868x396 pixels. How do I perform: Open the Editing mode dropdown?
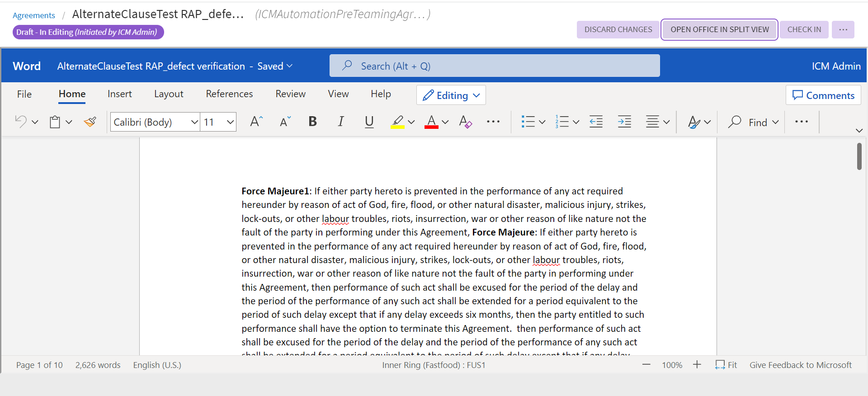tap(451, 95)
